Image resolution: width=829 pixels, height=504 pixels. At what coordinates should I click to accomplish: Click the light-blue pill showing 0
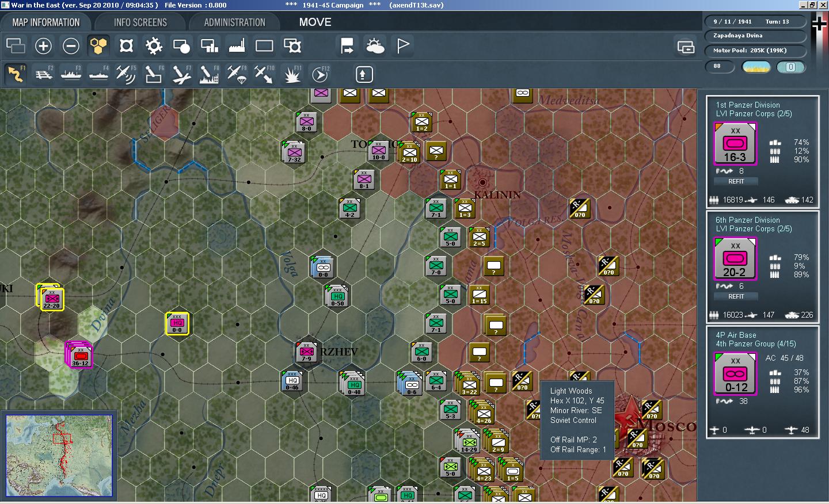790,67
